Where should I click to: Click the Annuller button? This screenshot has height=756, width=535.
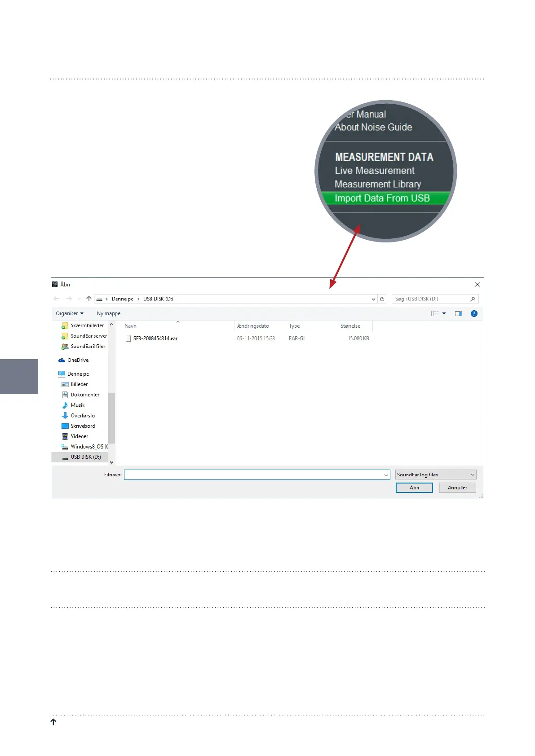(457, 488)
